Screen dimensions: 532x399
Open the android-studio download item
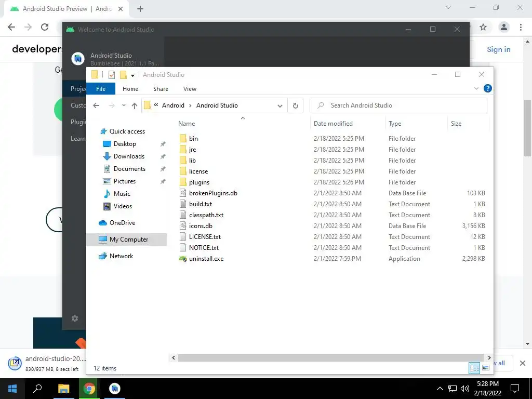47,363
